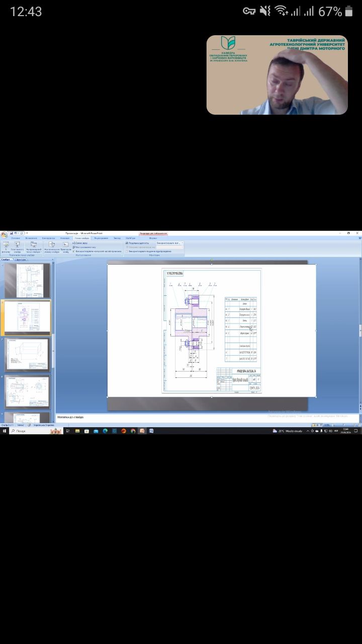Click Rehearse Timings (Настроювання часу)

[84, 247]
